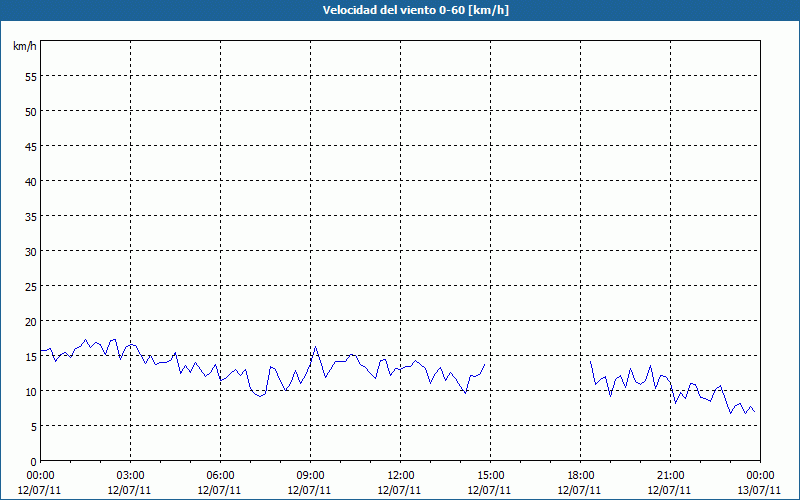The image size is (800, 500).
Task: Select the y-axis value '45'
Action: click(x=31, y=147)
